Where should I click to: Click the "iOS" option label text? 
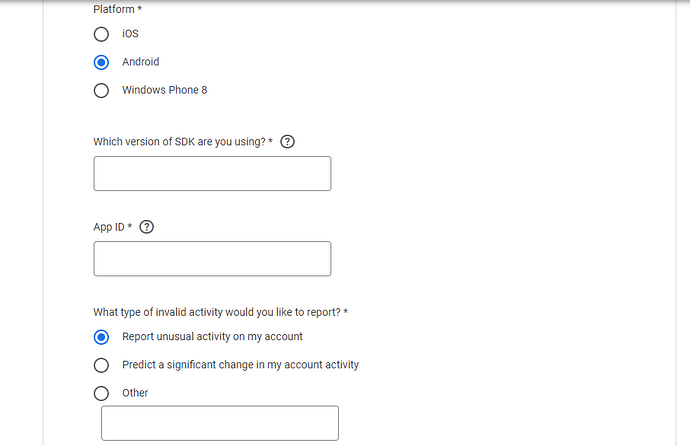131,34
